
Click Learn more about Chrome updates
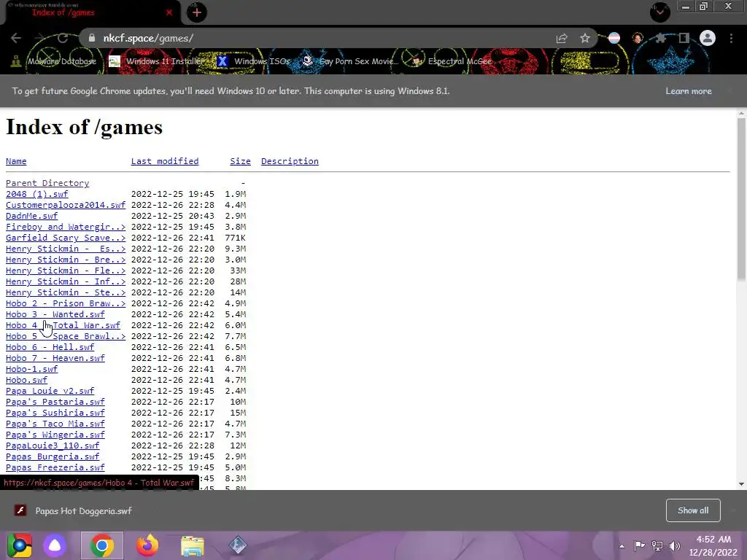(689, 91)
